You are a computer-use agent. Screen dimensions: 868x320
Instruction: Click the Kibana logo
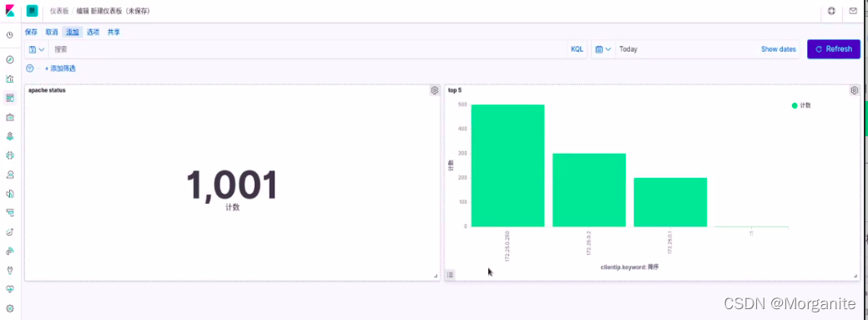click(10, 11)
